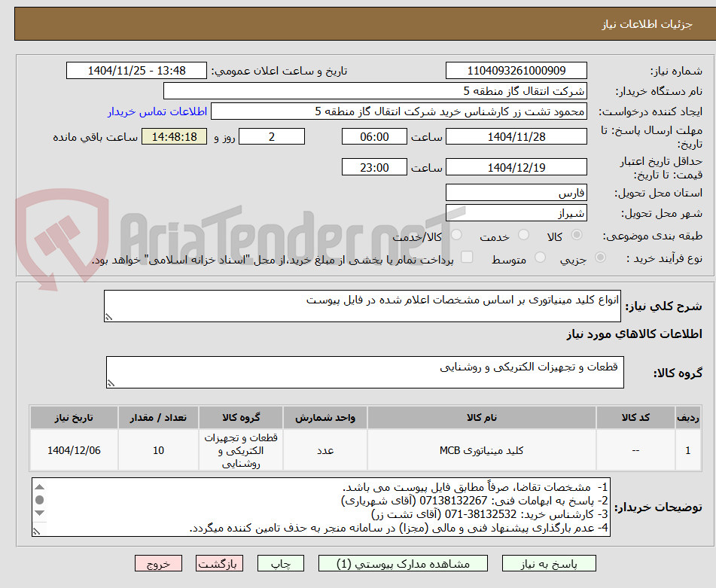The width and height of the screenshot is (716, 588).
Task: Click the چاپ print button
Action: click(x=280, y=563)
